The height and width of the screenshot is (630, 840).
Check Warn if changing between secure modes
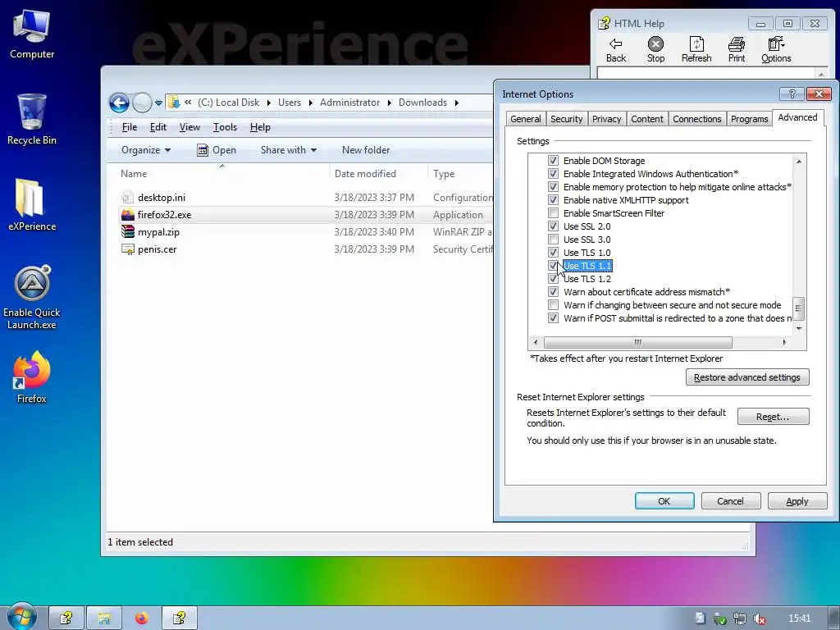553,305
